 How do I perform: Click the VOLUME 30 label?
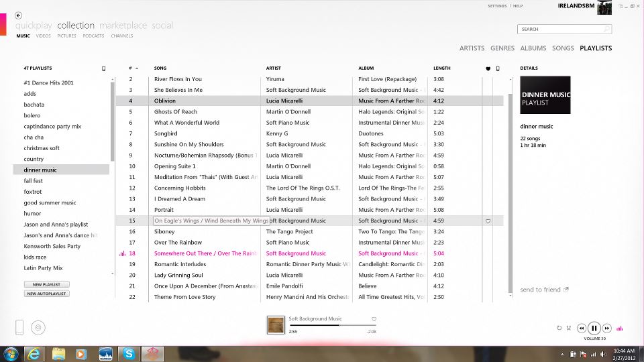594,339
